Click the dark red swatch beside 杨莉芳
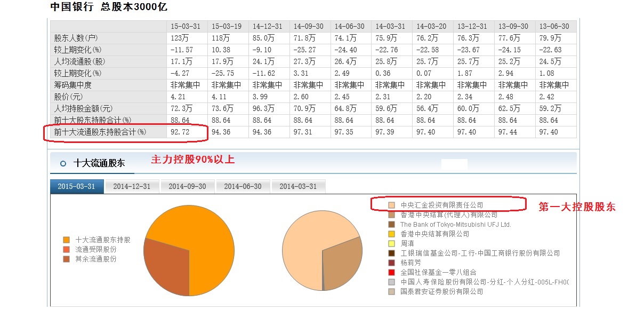 (x=392, y=263)
